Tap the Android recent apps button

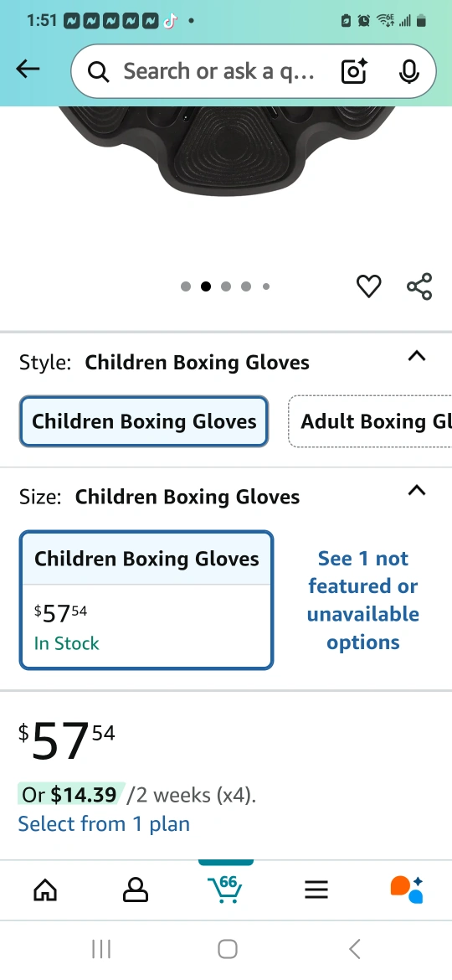pos(101,949)
